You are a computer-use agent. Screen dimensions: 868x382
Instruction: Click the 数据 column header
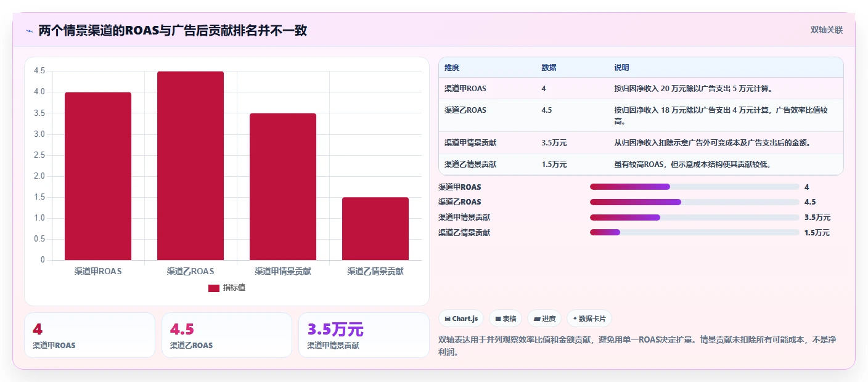point(549,68)
